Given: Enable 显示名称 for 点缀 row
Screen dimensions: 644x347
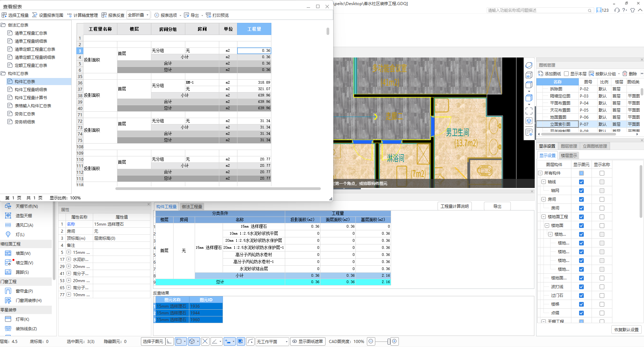Looking at the screenshot, I should tap(602, 313).
